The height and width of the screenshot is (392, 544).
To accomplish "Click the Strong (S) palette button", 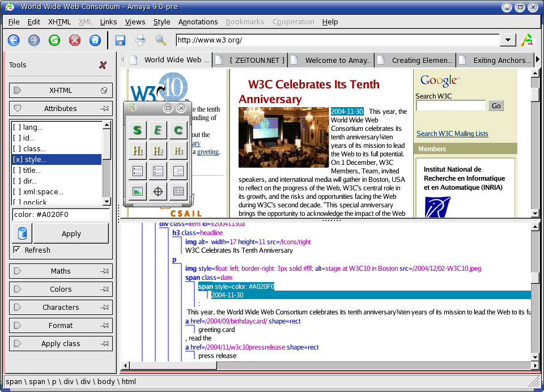I will [x=137, y=130].
